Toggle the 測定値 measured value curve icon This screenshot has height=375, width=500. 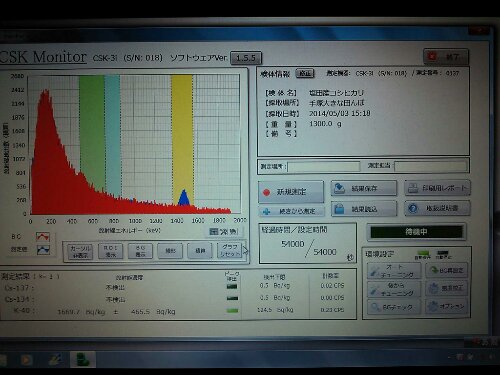click(43, 250)
